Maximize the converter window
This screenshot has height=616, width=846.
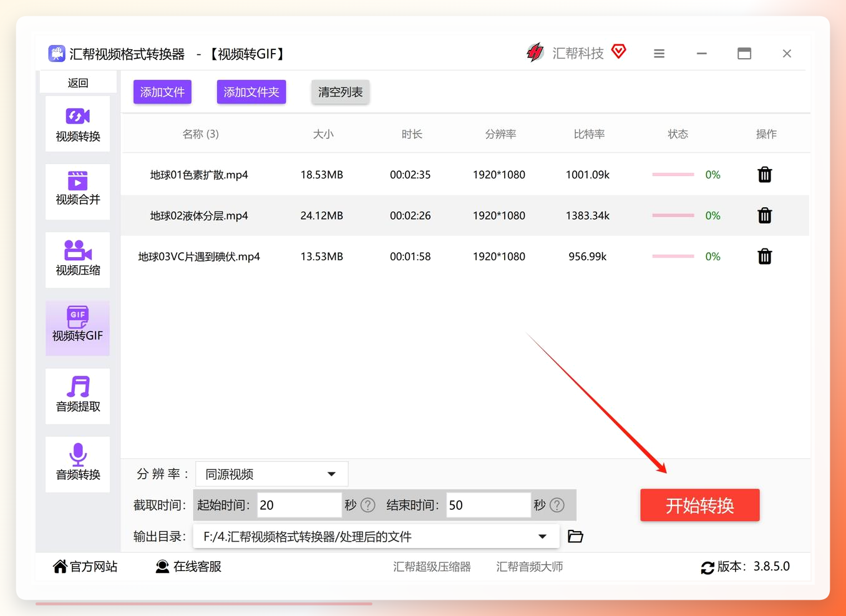[744, 54]
